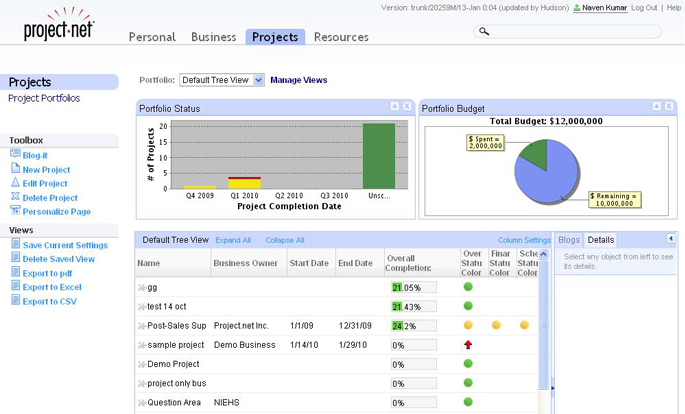The height and width of the screenshot is (414, 685).
Task: Click the magnifier icon in search box
Action: pos(484,32)
